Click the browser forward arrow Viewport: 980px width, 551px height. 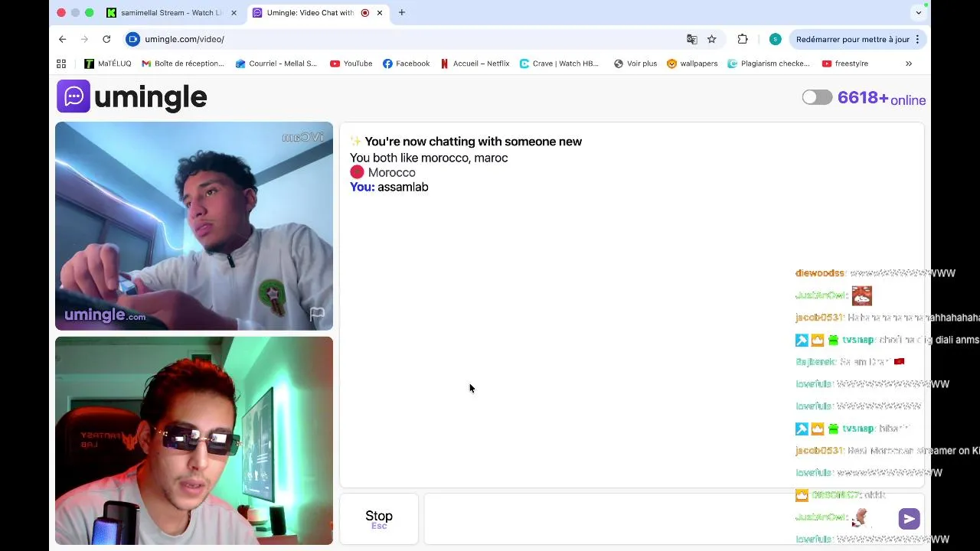[x=84, y=39]
